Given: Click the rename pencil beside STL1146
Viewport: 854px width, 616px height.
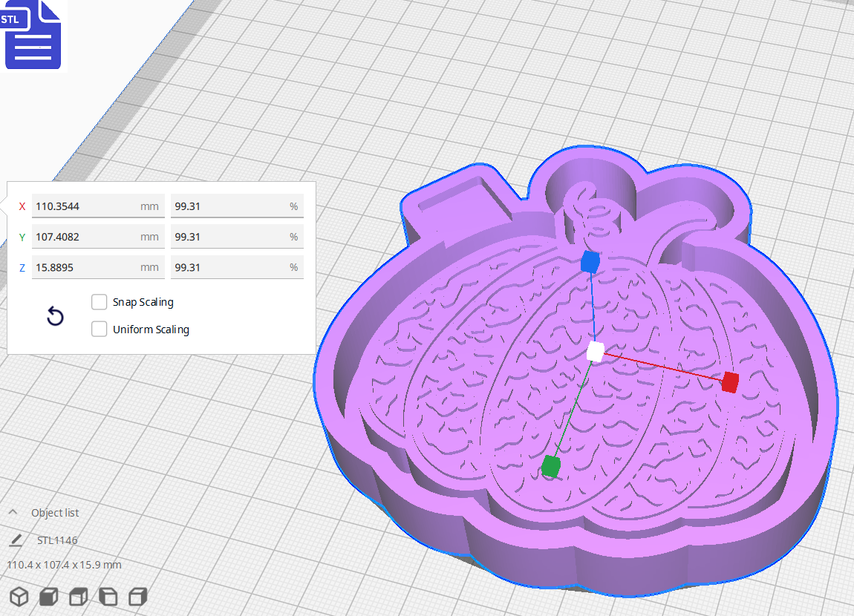Looking at the screenshot, I should [x=16, y=540].
